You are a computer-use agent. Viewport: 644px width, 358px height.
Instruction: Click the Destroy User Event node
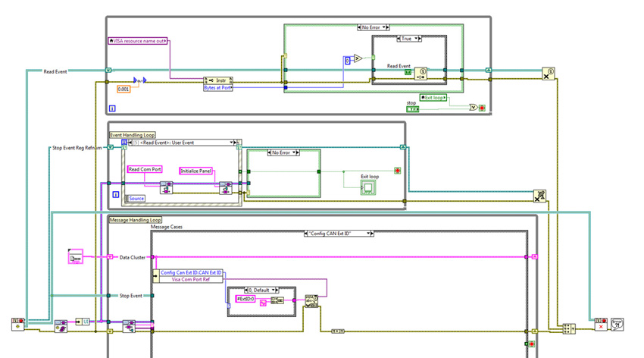coord(548,74)
